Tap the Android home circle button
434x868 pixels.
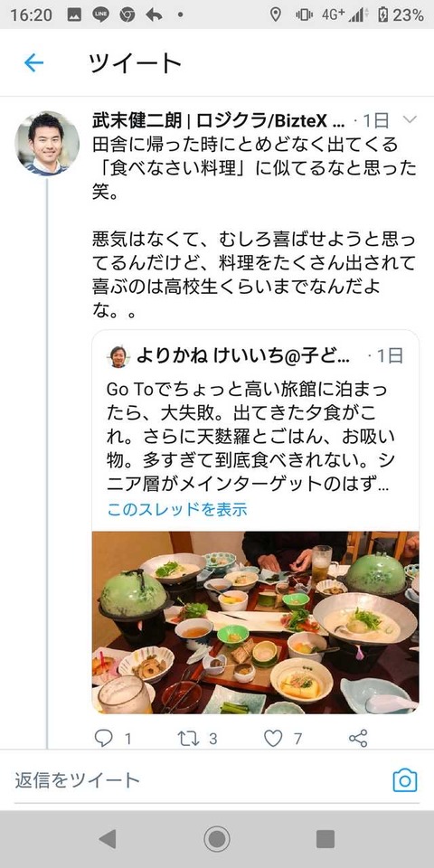click(217, 839)
